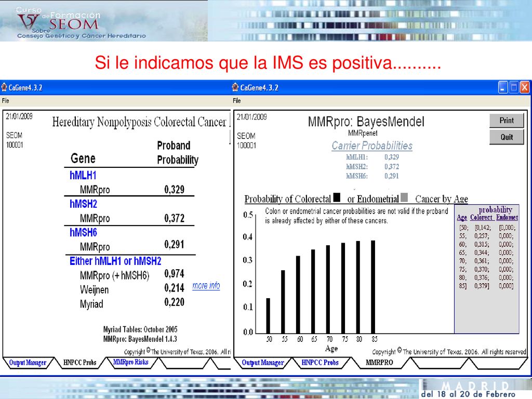Select HNPCC Probs tab in left window
532x399 pixels.
coord(79,363)
